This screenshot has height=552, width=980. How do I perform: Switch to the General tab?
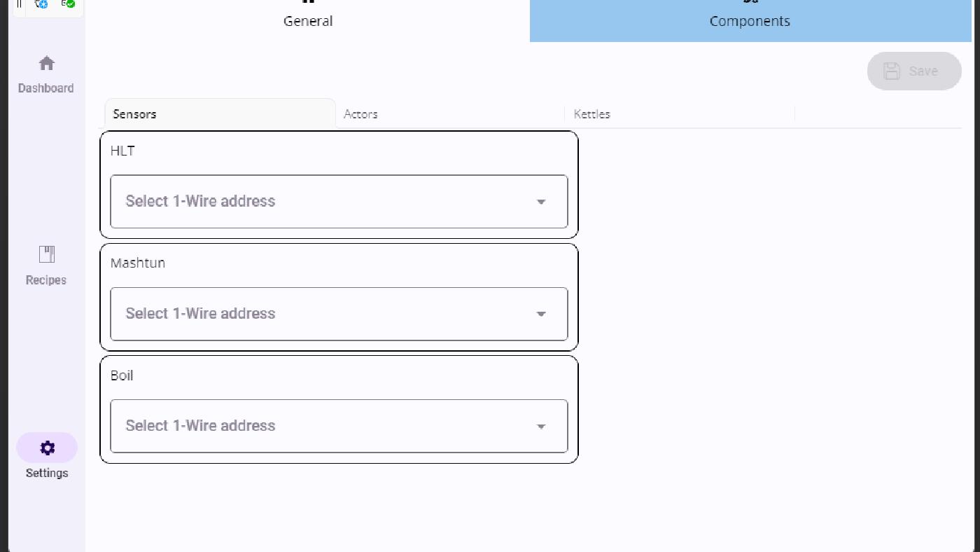(x=308, y=20)
